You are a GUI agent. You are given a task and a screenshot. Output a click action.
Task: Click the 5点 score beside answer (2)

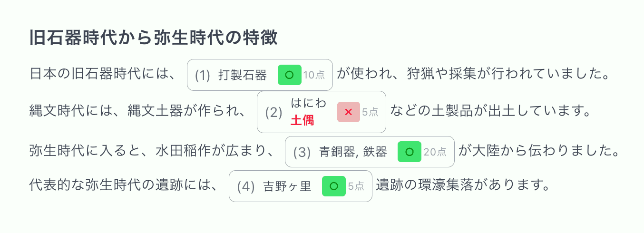click(370, 112)
